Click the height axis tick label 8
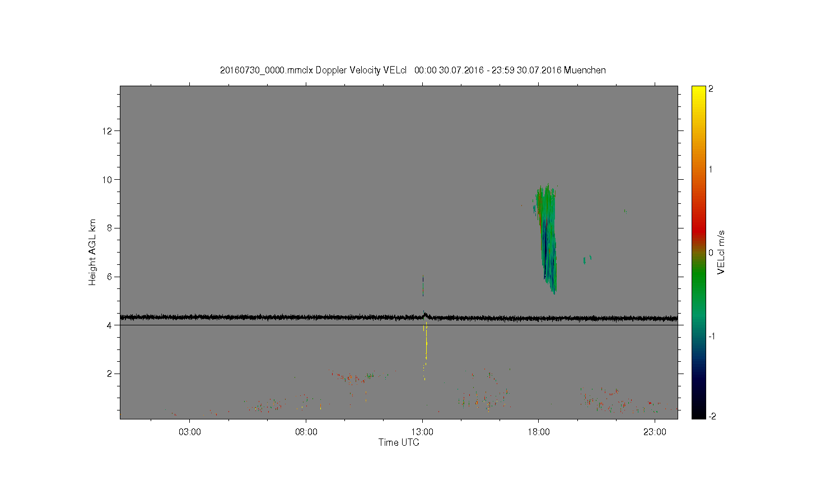The width and height of the screenshot is (840, 504). [110, 228]
